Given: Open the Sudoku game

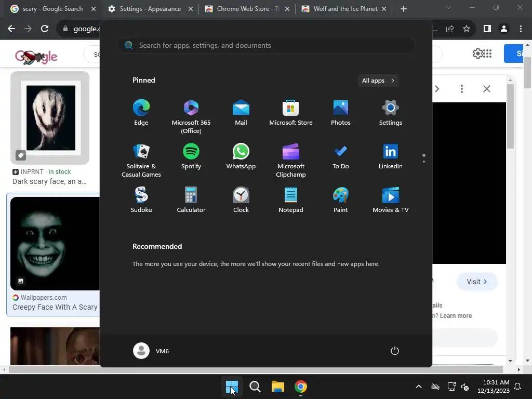Looking at the screenshot, I should tap(141, 200).
